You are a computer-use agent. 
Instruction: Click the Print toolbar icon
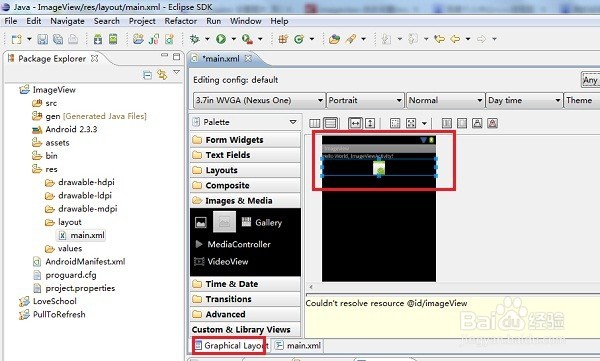[x=73, y=39]
